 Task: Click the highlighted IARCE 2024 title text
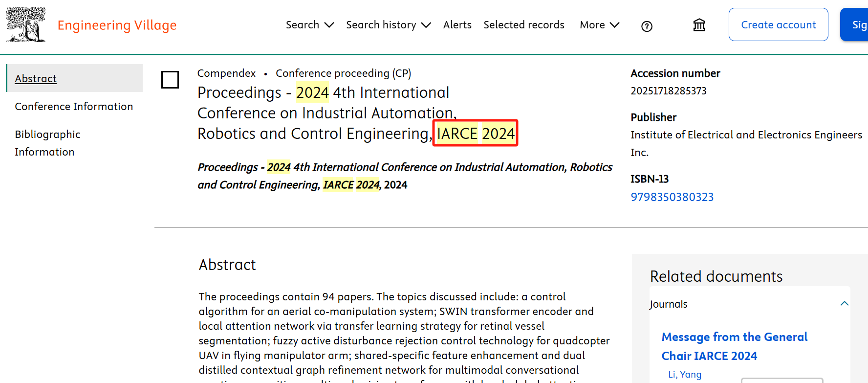[x=475, y=133]
